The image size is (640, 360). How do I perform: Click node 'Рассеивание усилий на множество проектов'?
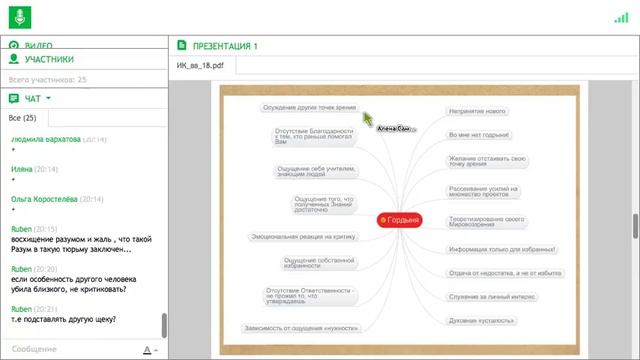[483, 191]
